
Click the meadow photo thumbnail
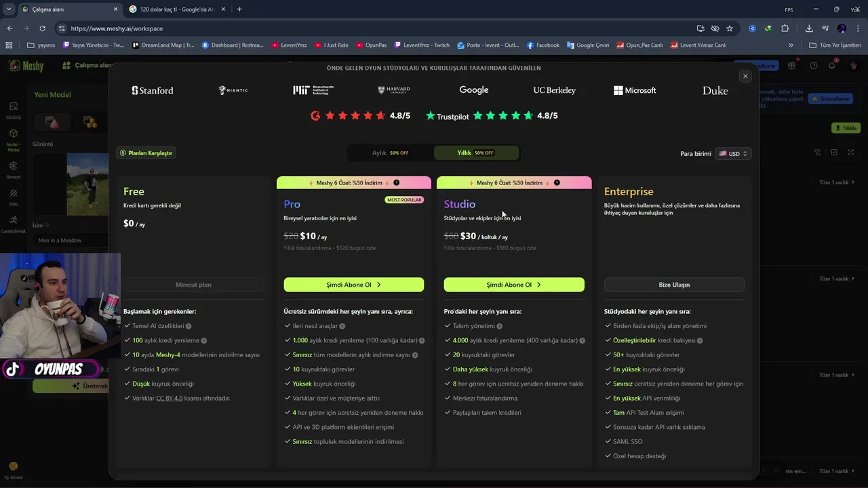87,184
